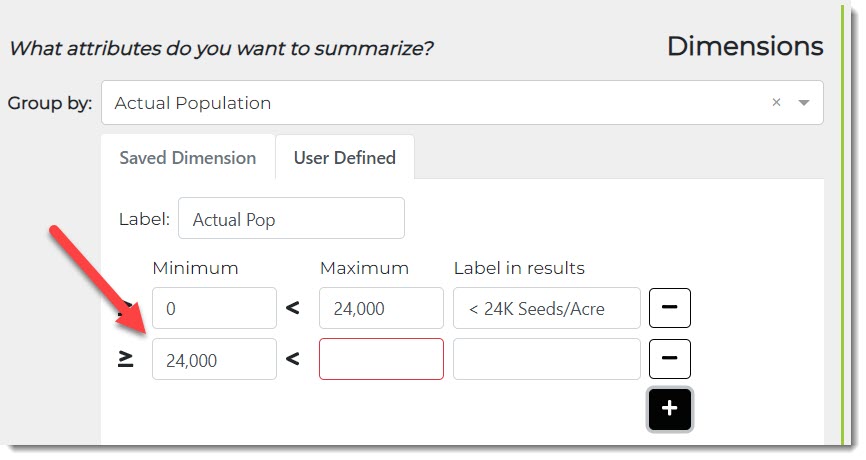The height and width of the screenshot is (460, 866).
Task: Remove the second range row with minus
Action: point(669,358)
